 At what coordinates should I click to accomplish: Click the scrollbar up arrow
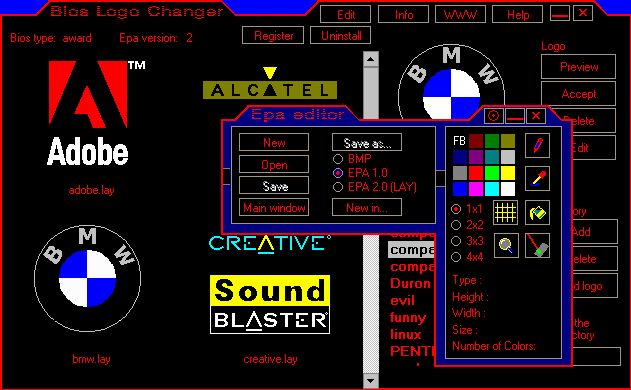tap(370, 59)
